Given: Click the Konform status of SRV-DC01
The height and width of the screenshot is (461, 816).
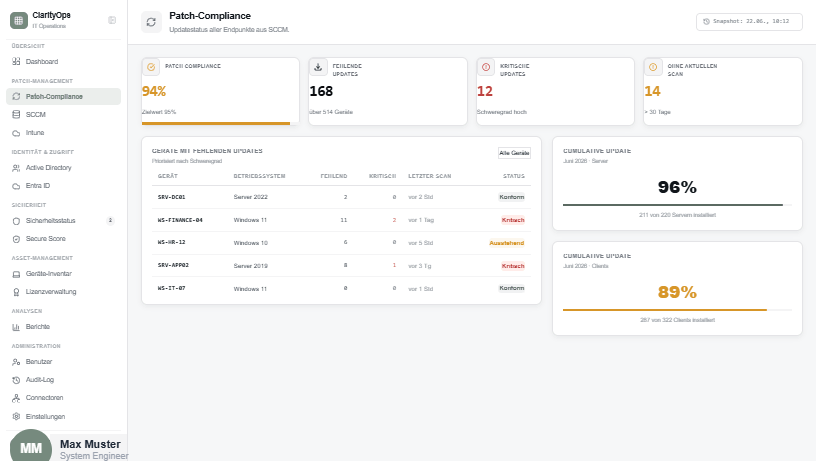Looking at the screenshot, I should (x=512, y=197).
